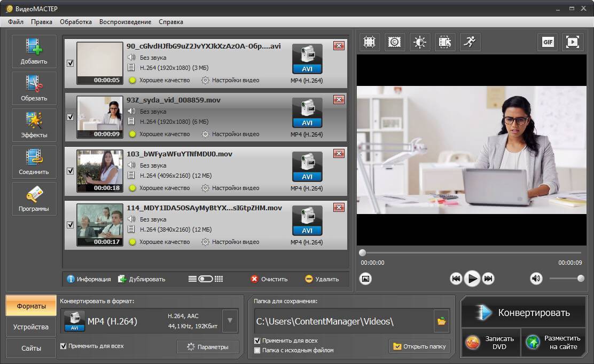Click the Параметры button
The image size is (594, 364).
coord(208,347)
